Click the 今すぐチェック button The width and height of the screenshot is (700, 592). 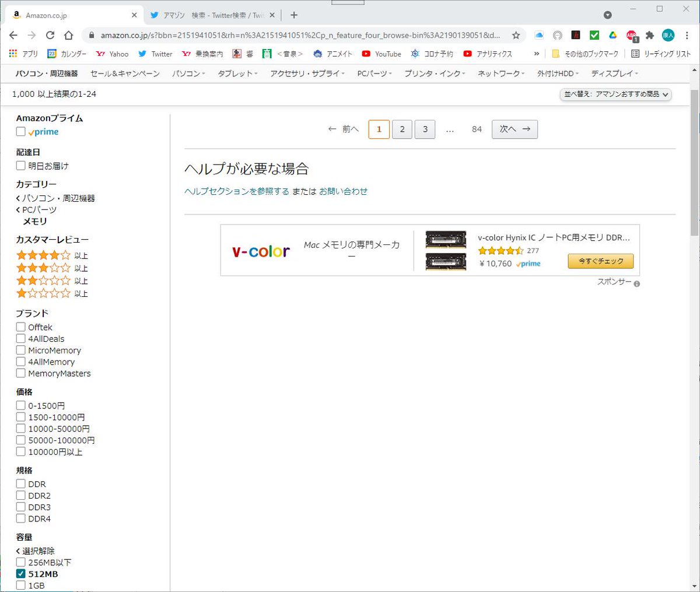pyautogui.click(x=600, y=261)
